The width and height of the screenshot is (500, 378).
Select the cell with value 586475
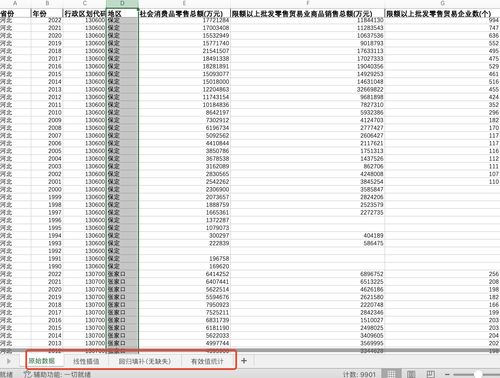tap(307, 243)
